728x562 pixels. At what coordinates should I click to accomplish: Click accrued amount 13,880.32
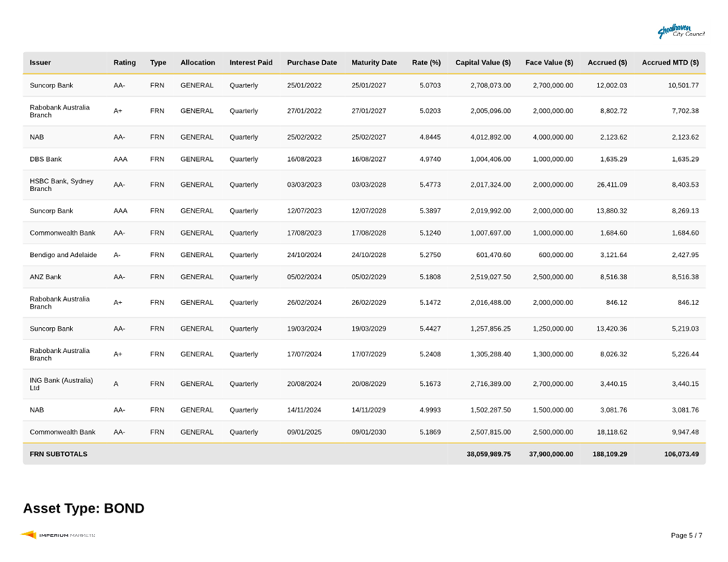611,210
